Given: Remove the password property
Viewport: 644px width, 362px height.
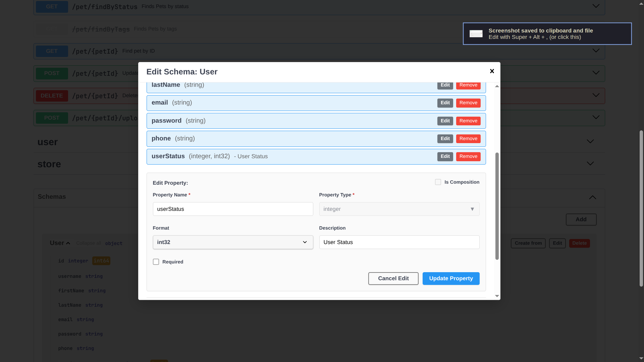Looking at the screenshot, I should point(468,121).
